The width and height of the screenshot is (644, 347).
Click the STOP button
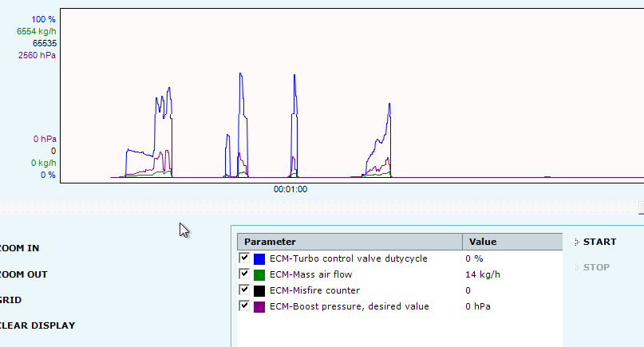(595, 267)
